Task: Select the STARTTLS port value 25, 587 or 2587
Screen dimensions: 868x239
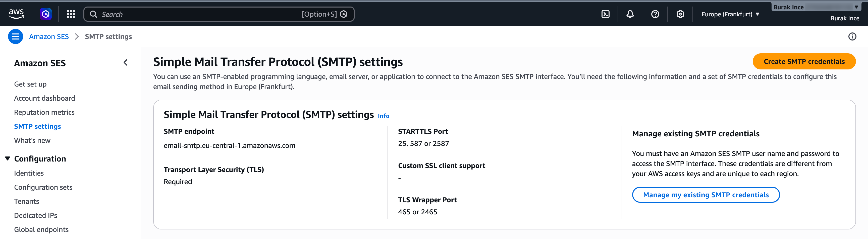Action: 423,143
